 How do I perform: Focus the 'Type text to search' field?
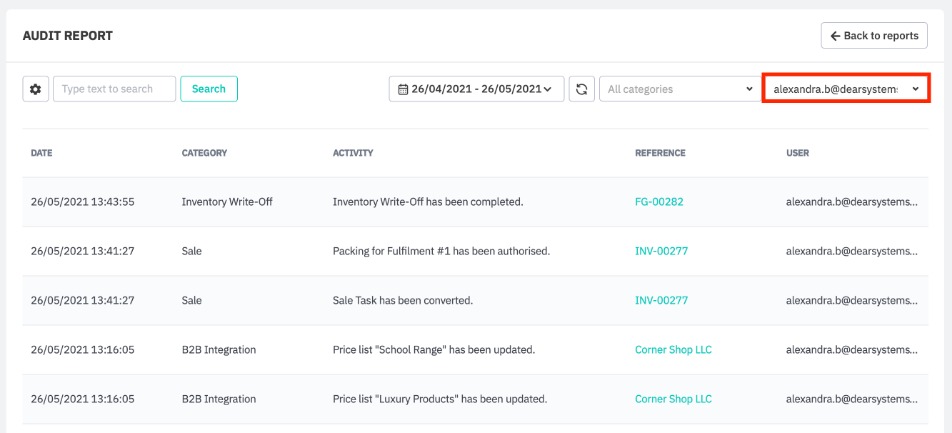tap(114, 89)
